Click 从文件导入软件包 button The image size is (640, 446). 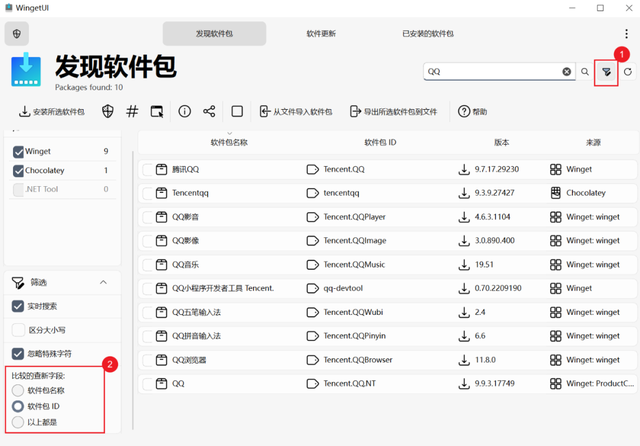296,111
